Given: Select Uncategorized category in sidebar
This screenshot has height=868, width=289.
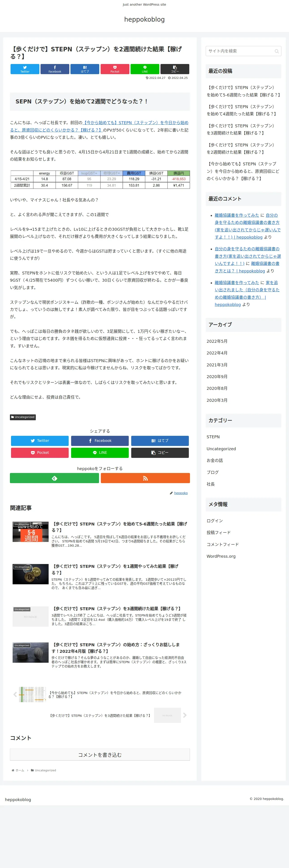Looking at the screenshot, I should coord(221,449).
